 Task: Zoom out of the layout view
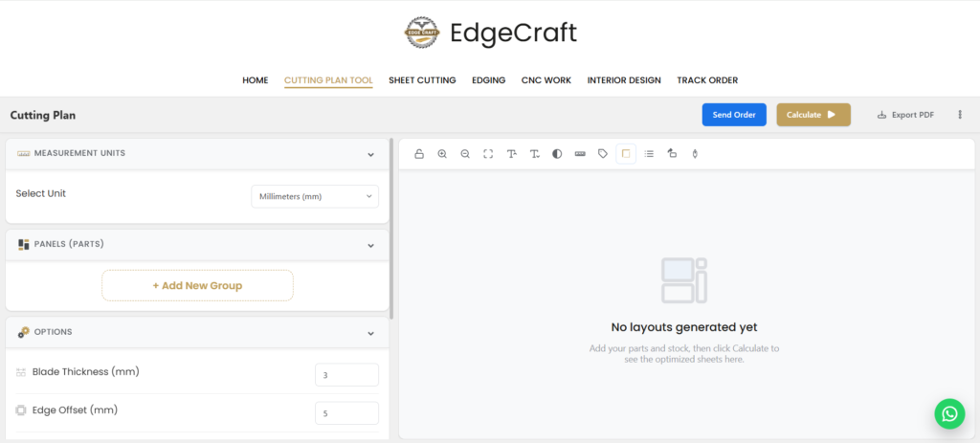coord(465,154)
